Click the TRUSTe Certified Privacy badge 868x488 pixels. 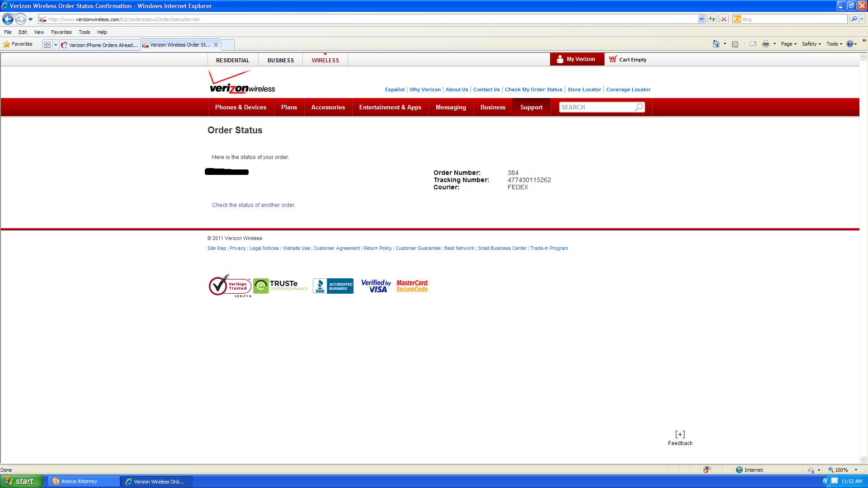point(281,286)
